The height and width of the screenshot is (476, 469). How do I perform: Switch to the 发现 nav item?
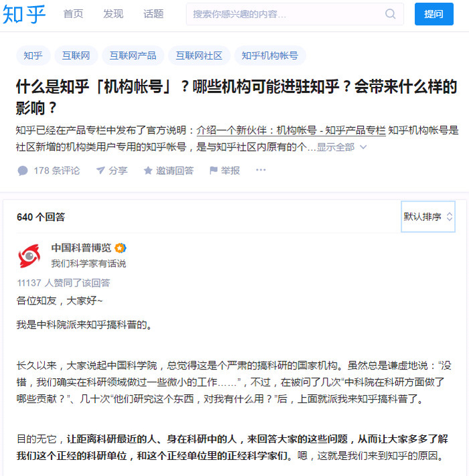pos(113,14)
